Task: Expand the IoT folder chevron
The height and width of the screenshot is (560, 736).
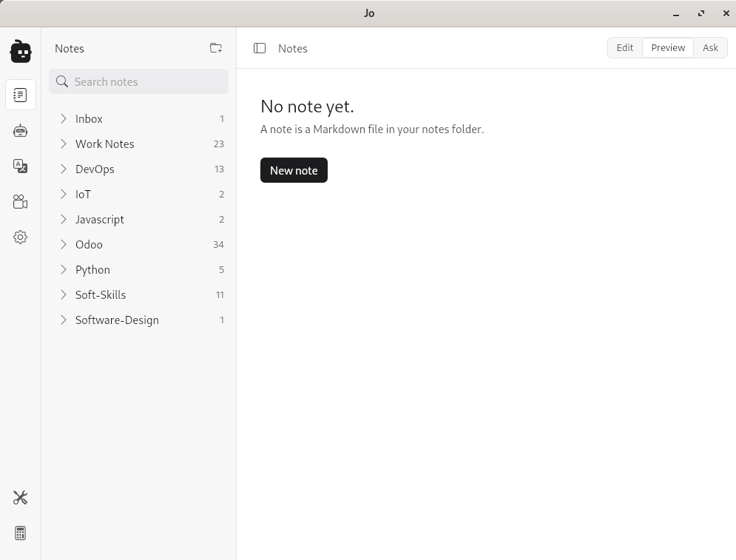Action: [64, 194]
